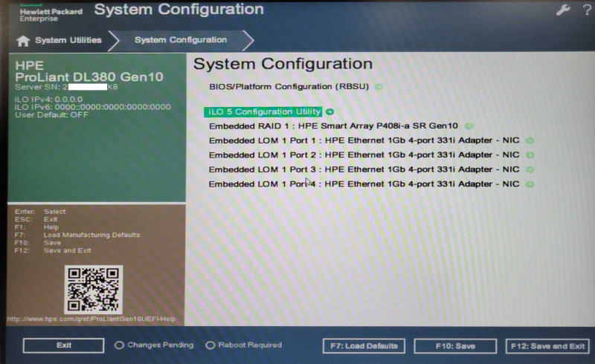Open Embedded LOM 1 Port 3 NIC
This screenshot has height=364, width=595.
coord(364,169)
